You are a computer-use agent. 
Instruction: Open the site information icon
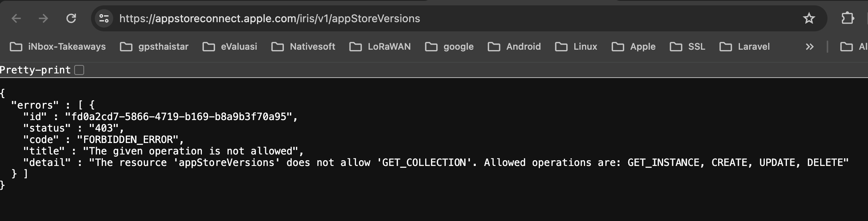pyautogui.click(x=104, y=18)
